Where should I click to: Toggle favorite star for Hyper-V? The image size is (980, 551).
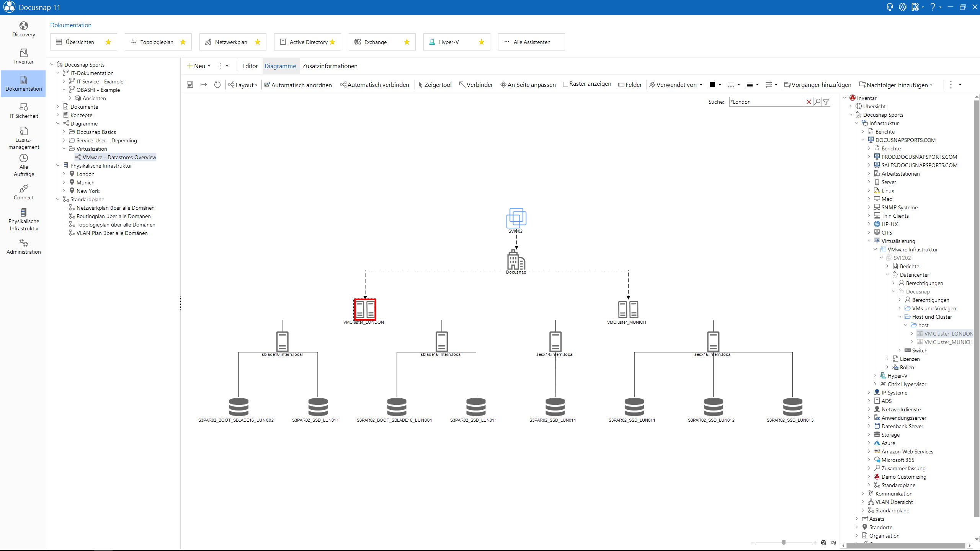coord(482,42)
